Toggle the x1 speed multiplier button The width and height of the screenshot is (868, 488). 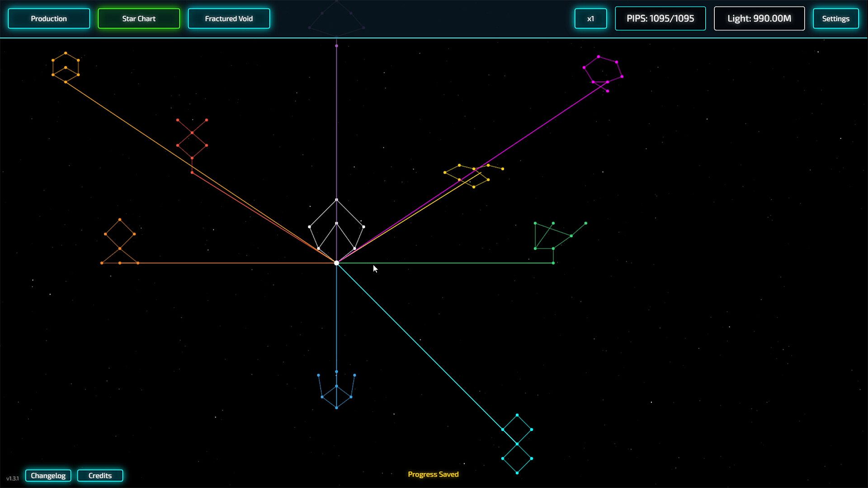[590, 19]
